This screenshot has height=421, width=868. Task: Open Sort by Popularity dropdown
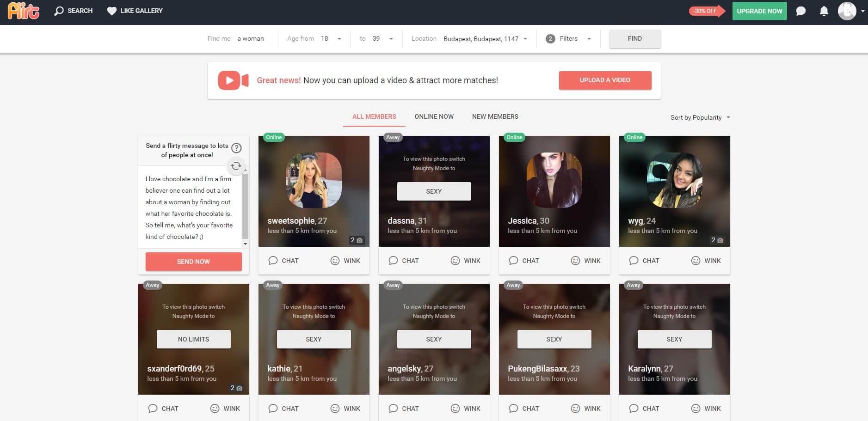click(x=700, y=117)
